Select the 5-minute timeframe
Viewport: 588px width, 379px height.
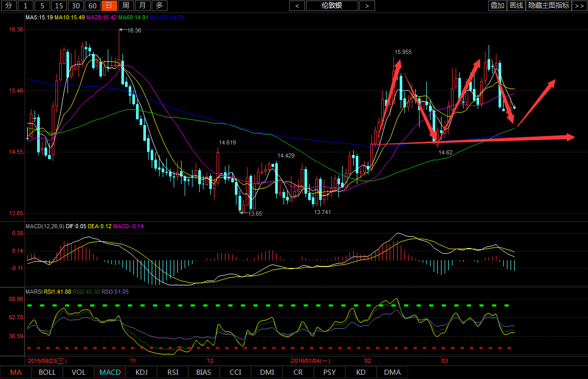tap(42, 6)
